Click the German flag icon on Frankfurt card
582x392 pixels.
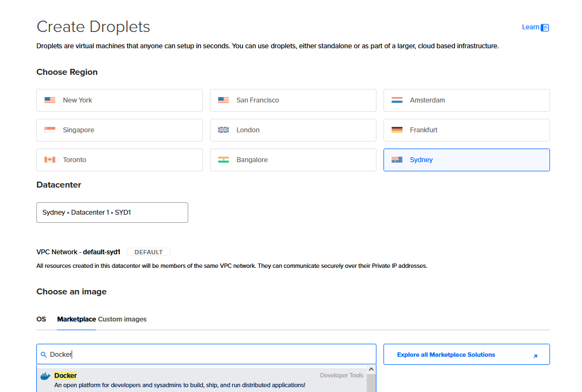pyautogui.click(x=397, y=130)
